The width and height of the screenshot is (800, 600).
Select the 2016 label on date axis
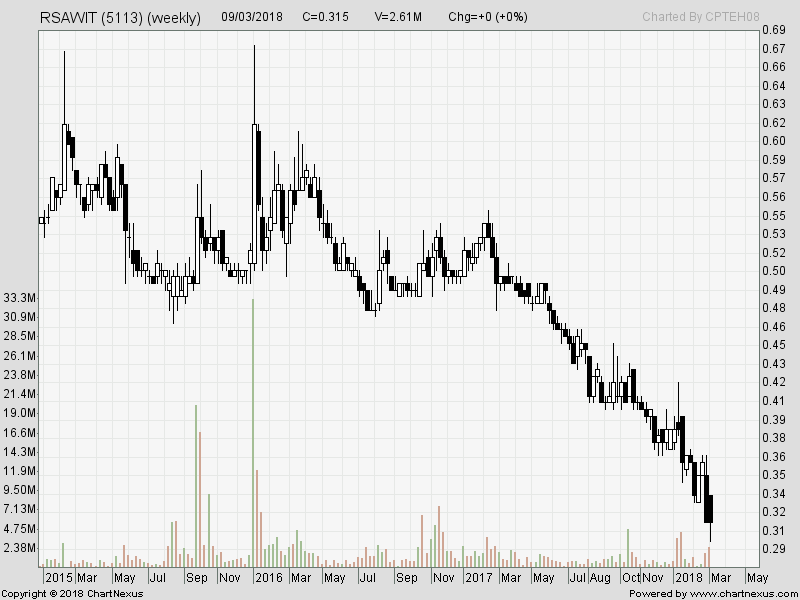tap(269, 578)
